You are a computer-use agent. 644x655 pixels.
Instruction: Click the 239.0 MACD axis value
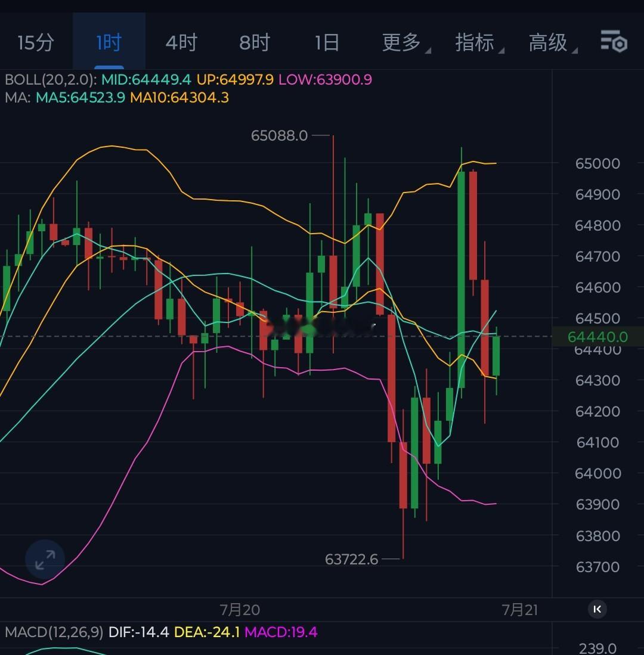[597, 648]
